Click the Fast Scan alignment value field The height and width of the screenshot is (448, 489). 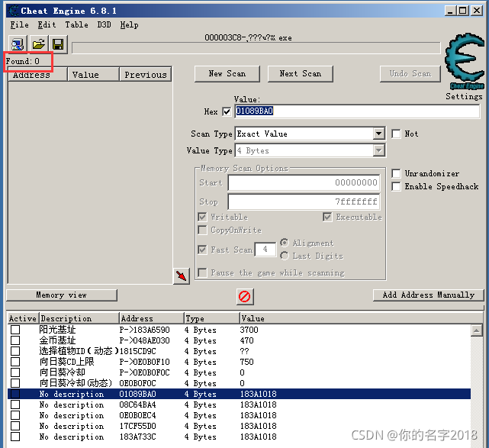(x=265, y=250)
